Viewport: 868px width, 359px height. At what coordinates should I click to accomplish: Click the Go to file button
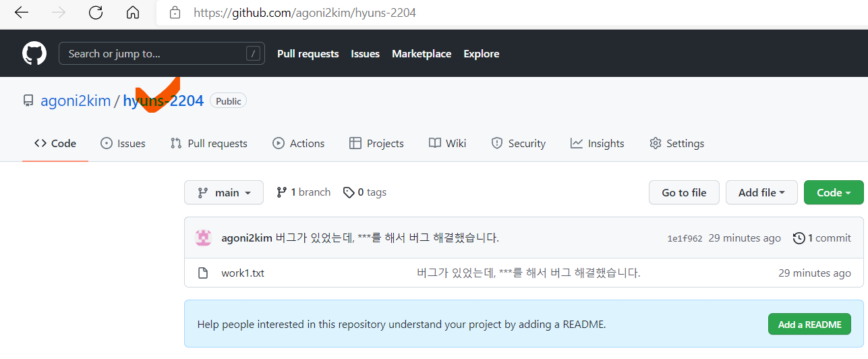point(684,192)
